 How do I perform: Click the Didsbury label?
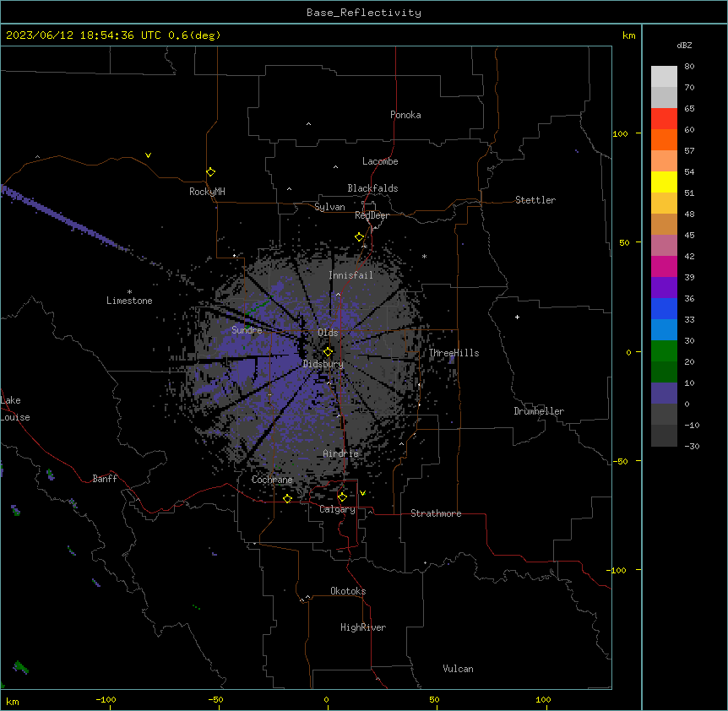[323, 364]
